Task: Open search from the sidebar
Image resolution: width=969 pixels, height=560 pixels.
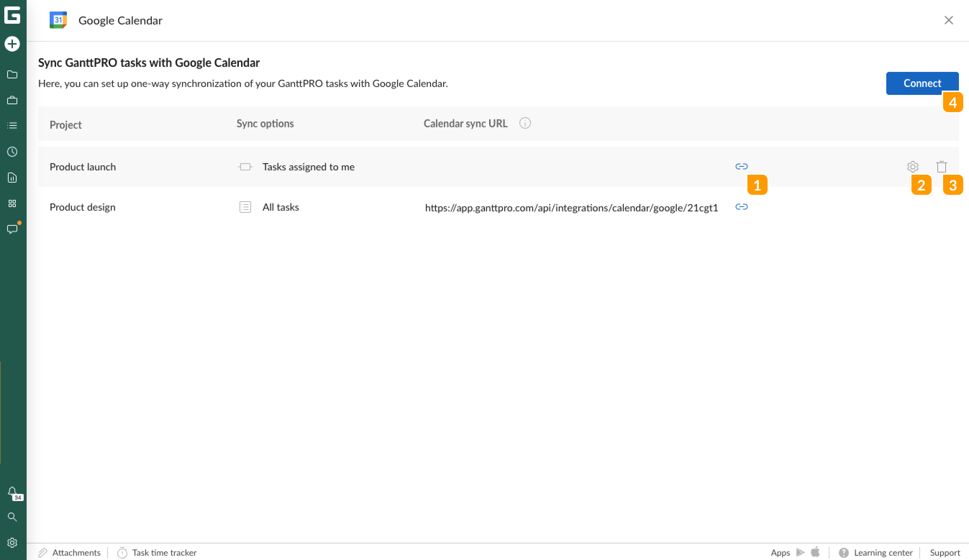Action: coord(12,517)
